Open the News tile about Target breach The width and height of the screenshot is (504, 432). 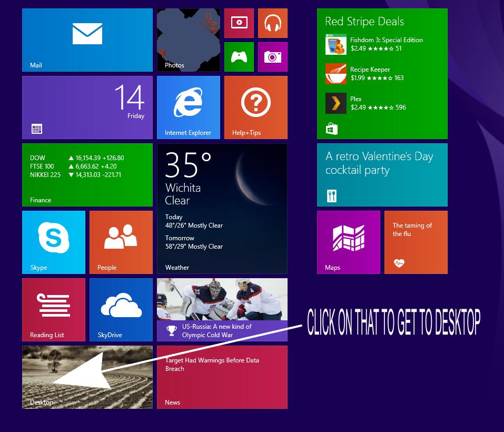pyautogui.click(x=222, y=377)
